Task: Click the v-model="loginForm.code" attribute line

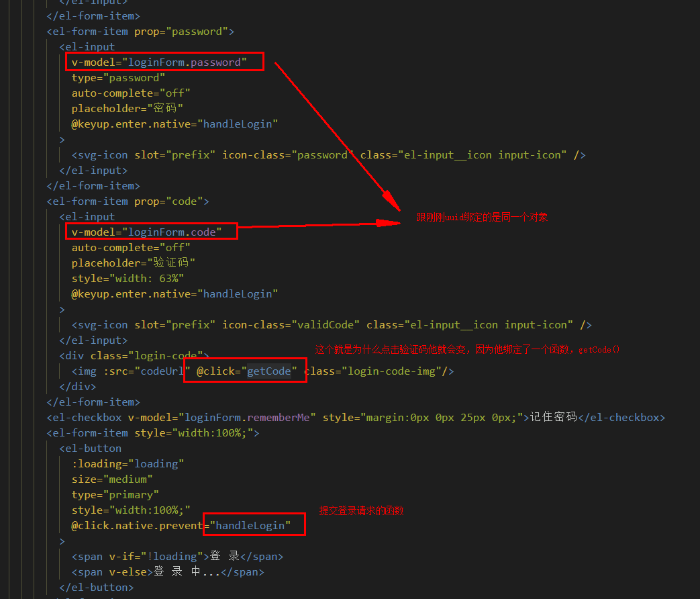Action: pyautogui.click(x=146, y=232)
